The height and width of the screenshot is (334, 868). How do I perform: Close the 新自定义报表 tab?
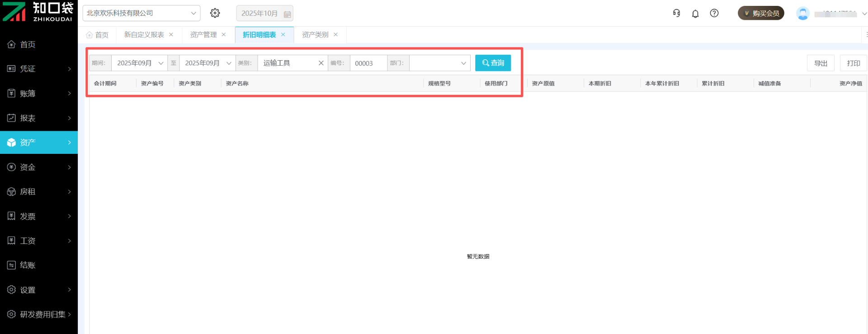(171, 35)
